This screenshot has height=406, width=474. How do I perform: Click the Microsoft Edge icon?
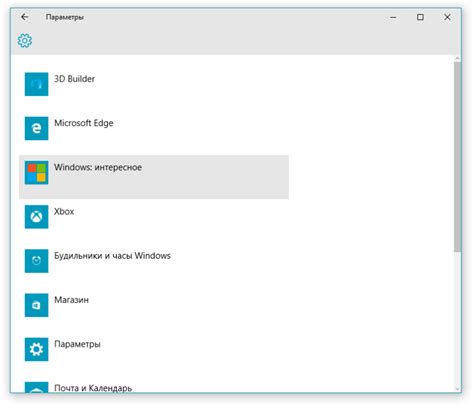click(x=36, y=128)
